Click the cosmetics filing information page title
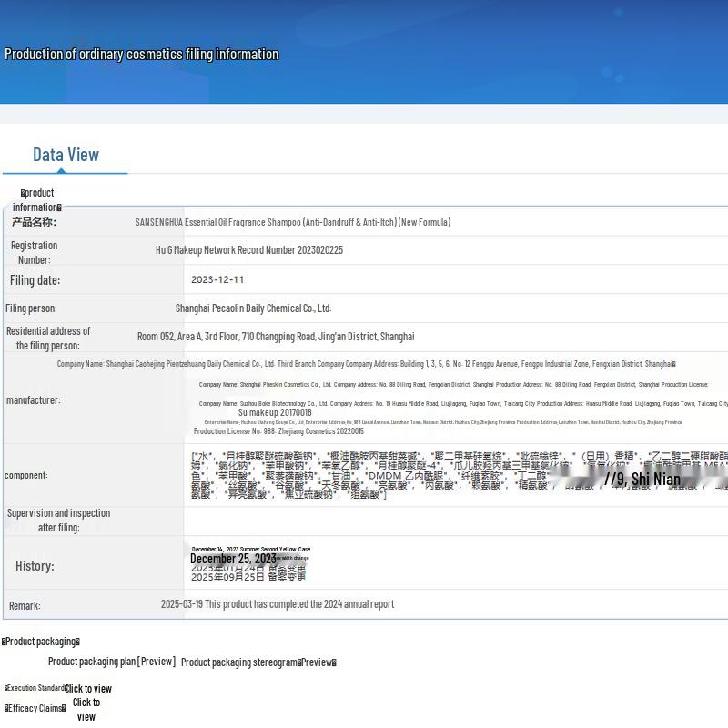This screenshot has height=728, width=728. pos(141,55)
